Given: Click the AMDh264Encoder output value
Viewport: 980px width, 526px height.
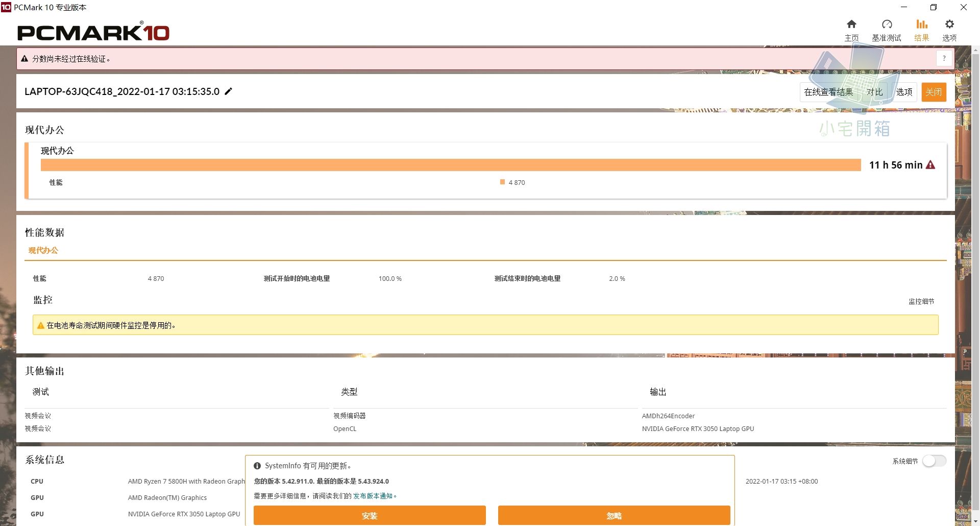Looking at the screenshot, I should point(668,416).
